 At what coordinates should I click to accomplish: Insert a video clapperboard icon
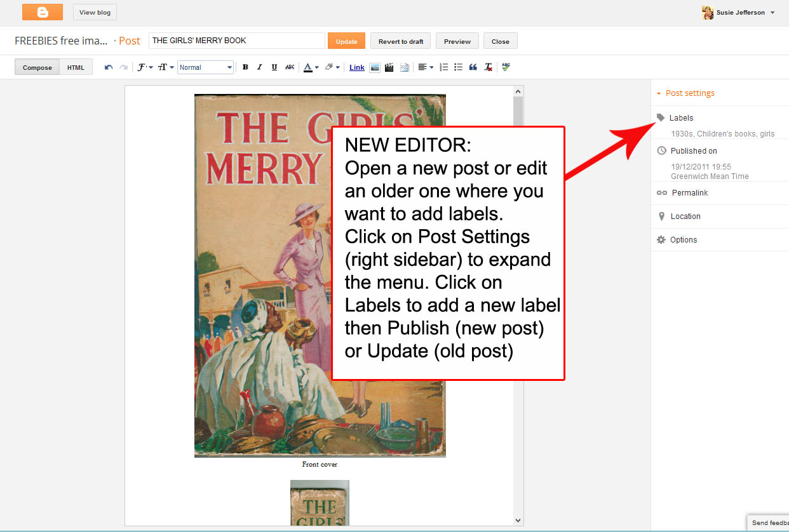pos(389,67)
